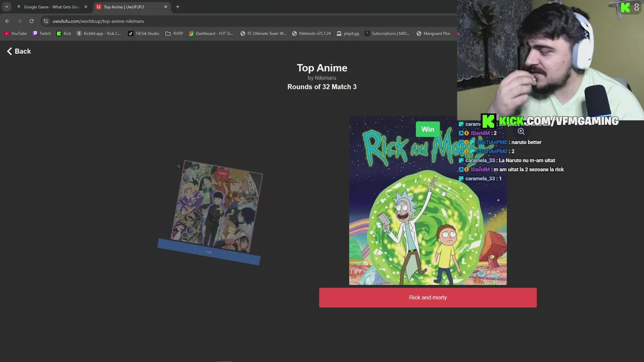Select the Top Anime UwUFUFU tab
Image resolution: width=644 pixels, height=362 pixels.
[132, 7]
